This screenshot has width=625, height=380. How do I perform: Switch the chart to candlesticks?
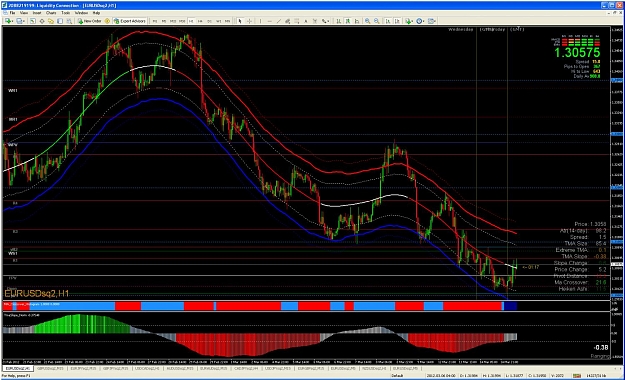point(348,21)
